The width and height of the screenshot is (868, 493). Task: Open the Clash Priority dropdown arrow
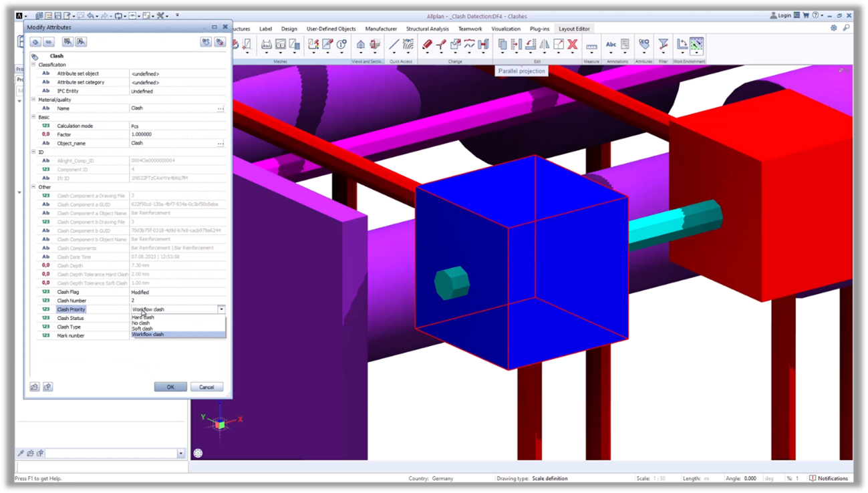(x=221, y=309)
